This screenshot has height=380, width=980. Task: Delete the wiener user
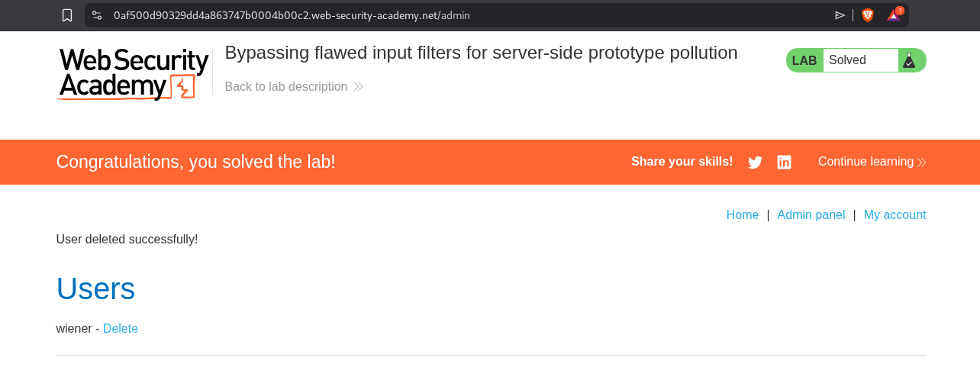coord(121,329)
